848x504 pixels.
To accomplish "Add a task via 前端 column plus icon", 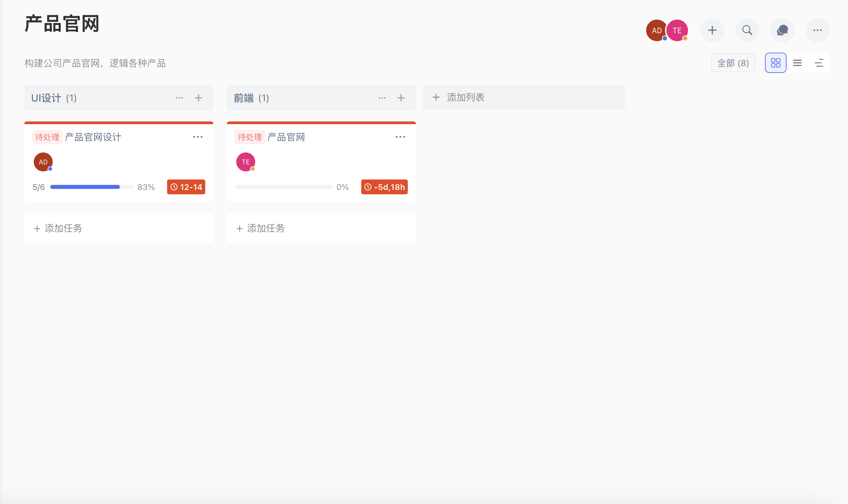I will click(x=401, y=98).
